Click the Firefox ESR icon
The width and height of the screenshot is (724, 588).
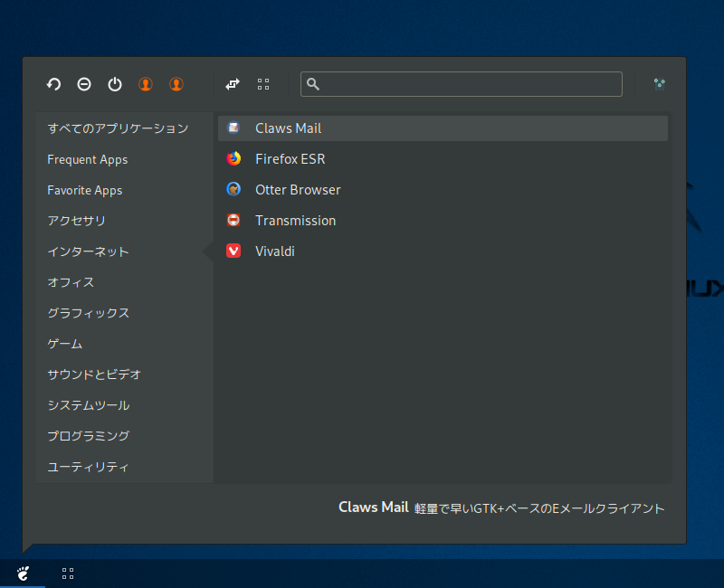click(x=233, y=159)
